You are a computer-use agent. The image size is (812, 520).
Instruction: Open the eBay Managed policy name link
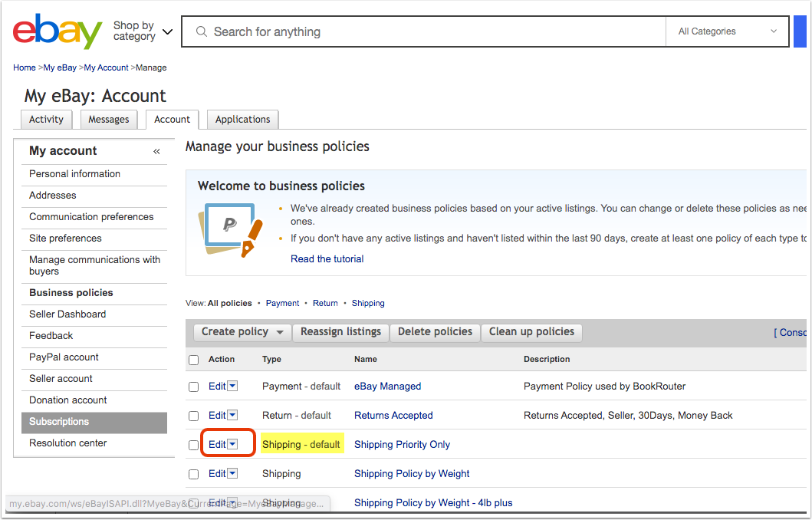387,387
